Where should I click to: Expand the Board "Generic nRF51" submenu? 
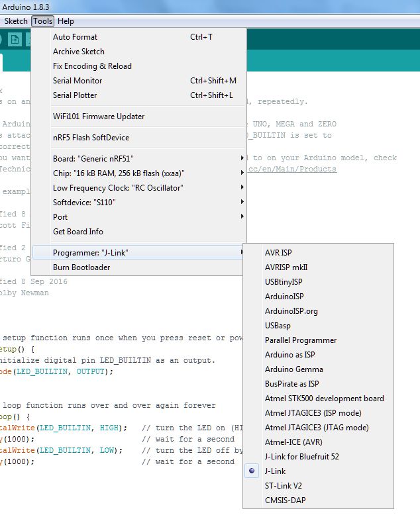[x=139, y=159]
